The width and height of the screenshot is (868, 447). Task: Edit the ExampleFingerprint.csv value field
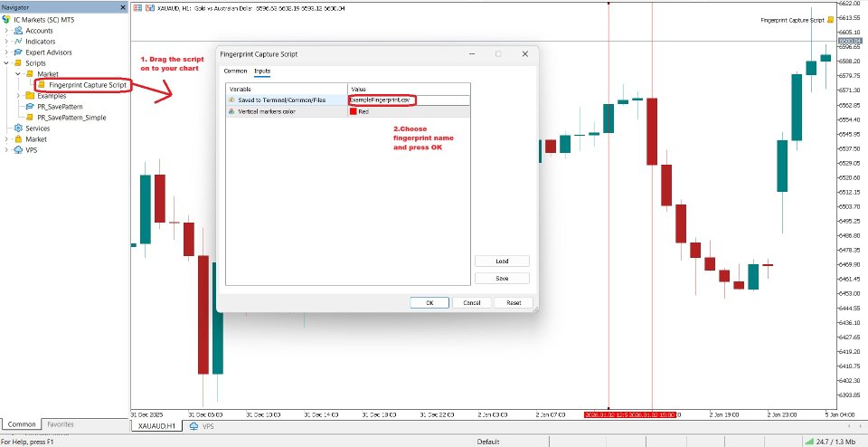409,100
